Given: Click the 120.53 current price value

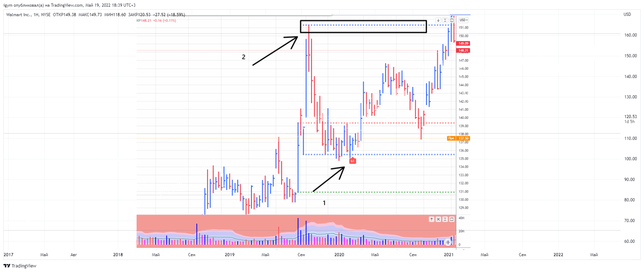Looking at the screenshot, I should click(630, 116).
